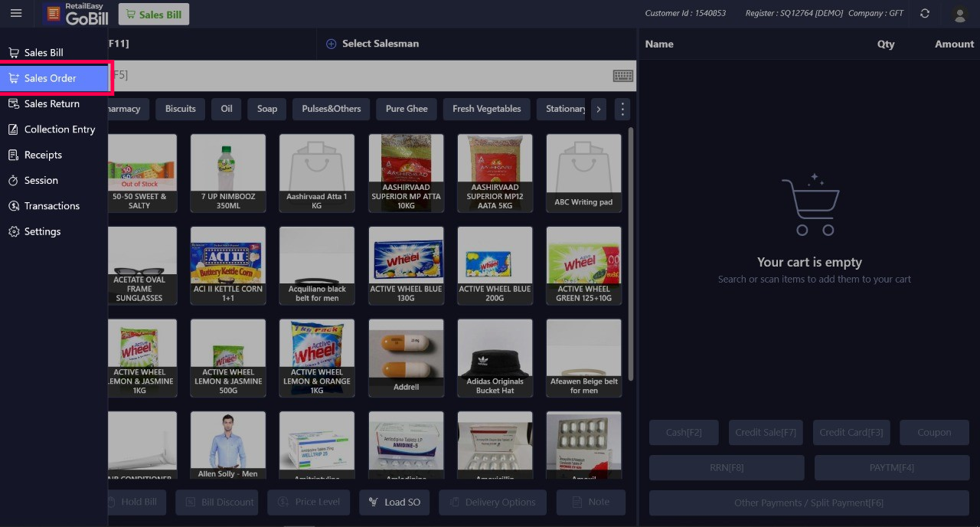Click the product grid scrollbar
Screen dimensions: 980x527
pos(631,253)
